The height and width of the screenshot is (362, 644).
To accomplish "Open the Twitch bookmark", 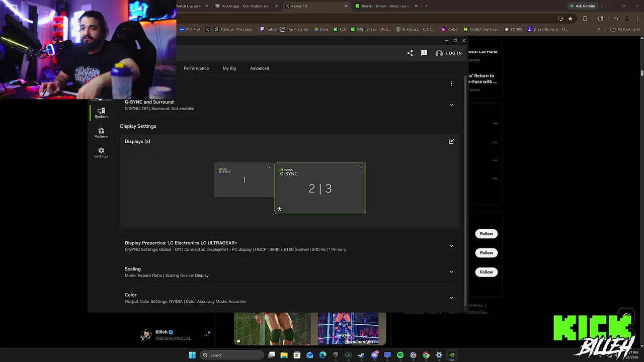I will 268,29.
